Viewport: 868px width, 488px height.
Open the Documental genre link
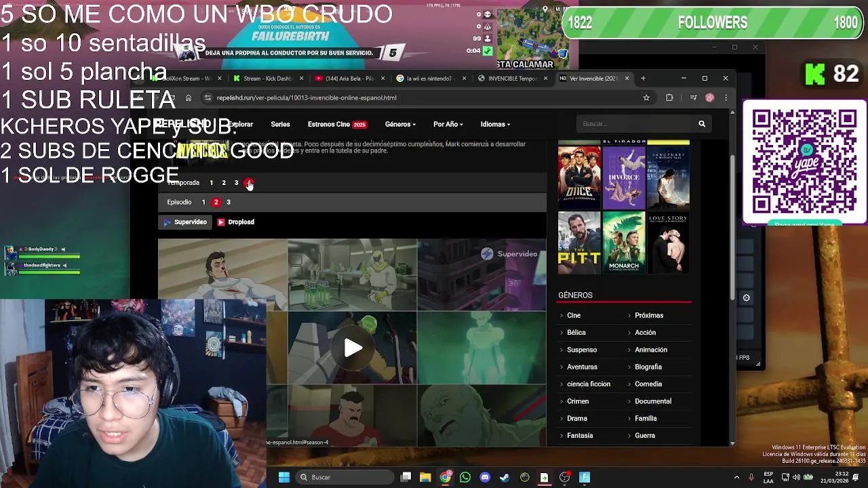(653, 401)
